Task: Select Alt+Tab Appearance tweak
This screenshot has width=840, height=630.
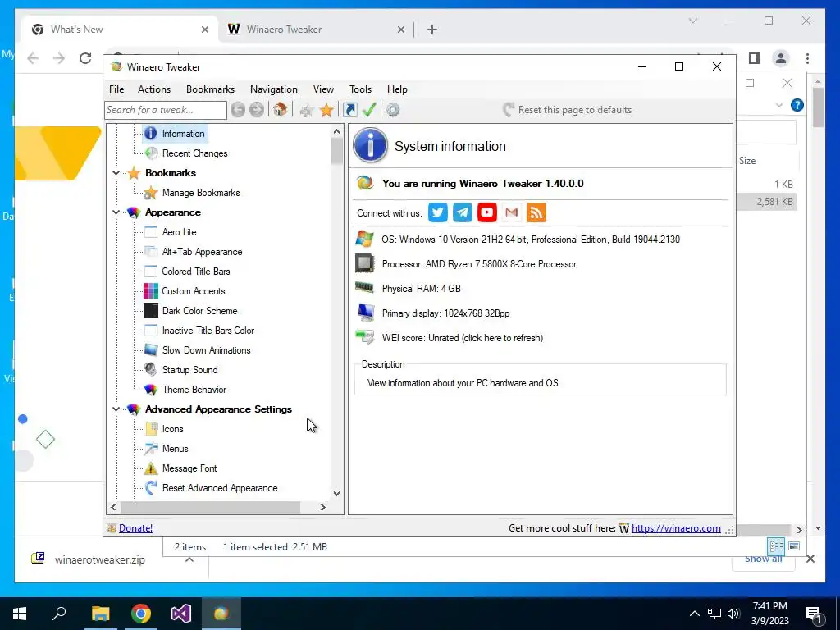Action: [x=202, y=252]
